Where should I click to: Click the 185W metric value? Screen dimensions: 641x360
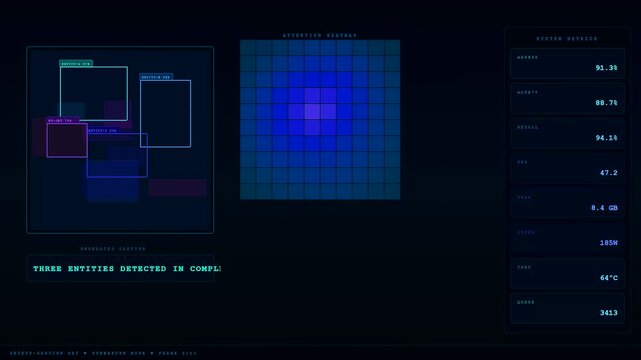[609, 243]
